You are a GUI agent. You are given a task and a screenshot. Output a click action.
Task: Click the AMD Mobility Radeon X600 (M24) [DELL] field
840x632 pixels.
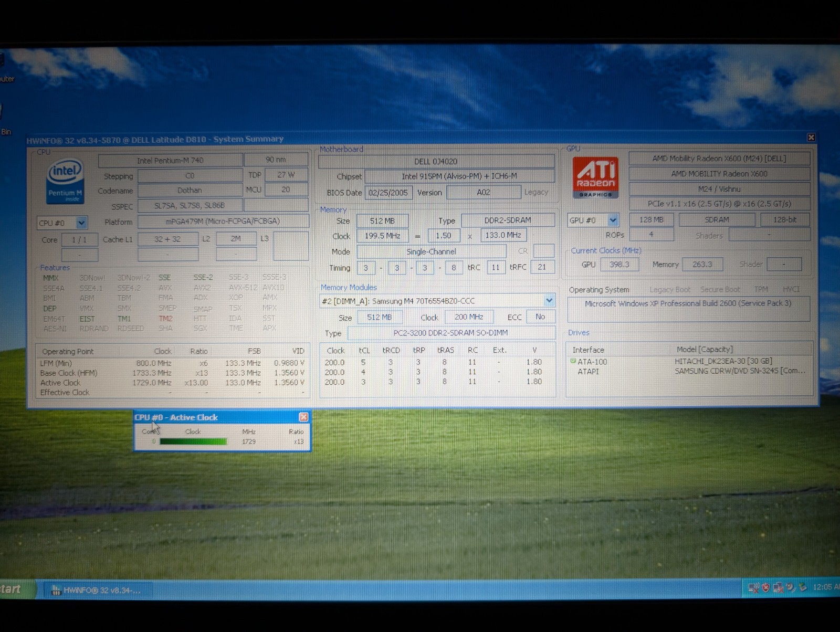click(719, 158)
